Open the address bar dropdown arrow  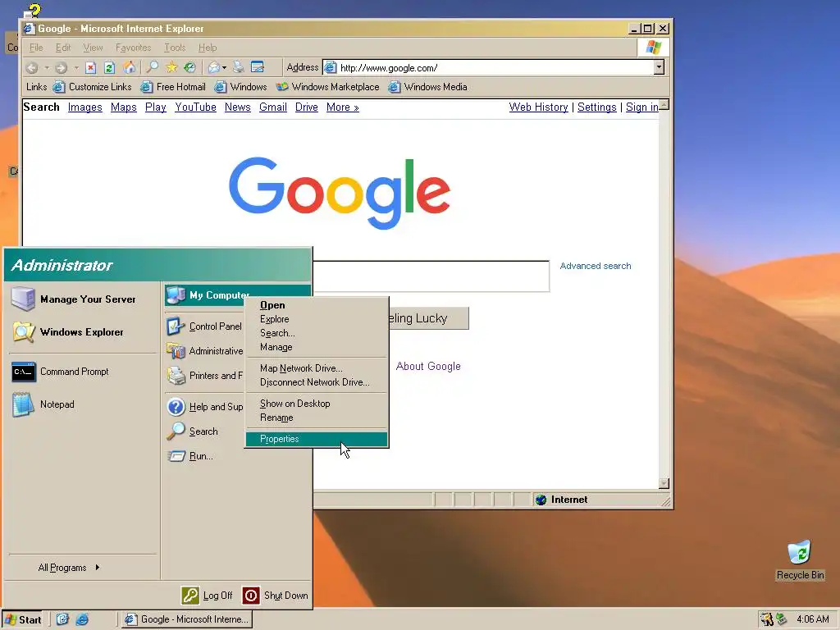click(x=659, y=67)
